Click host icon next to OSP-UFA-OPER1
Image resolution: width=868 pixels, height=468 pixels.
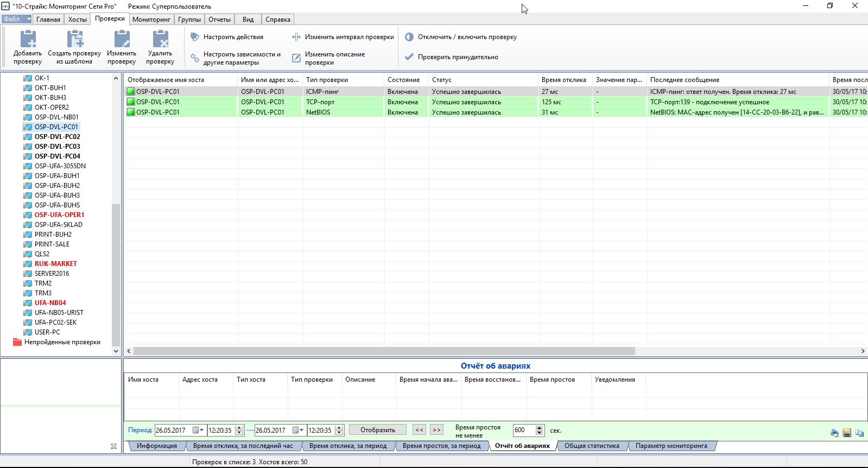point(28,215)
